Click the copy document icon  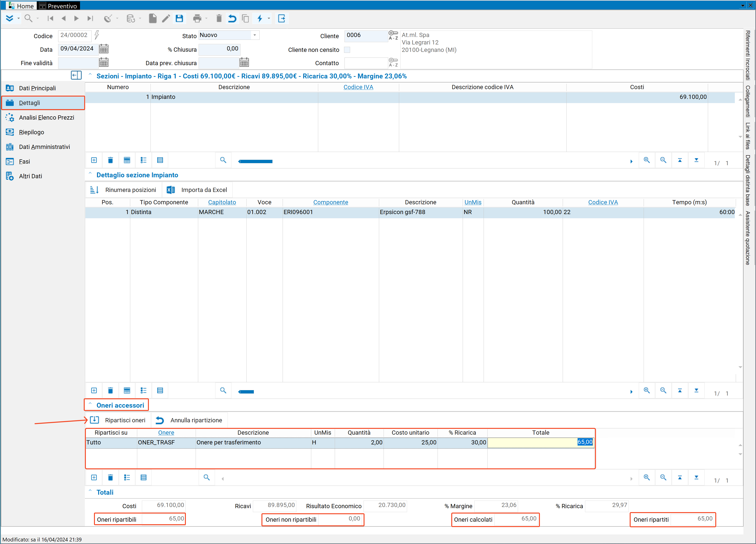click(x=246, y=18)
